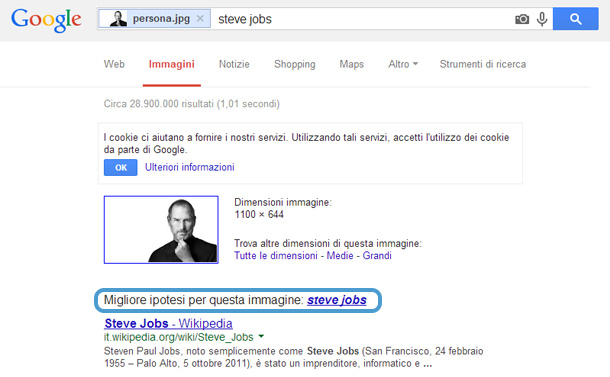
Task: Click the best guess steve jobs link
Action: [337, 300]
